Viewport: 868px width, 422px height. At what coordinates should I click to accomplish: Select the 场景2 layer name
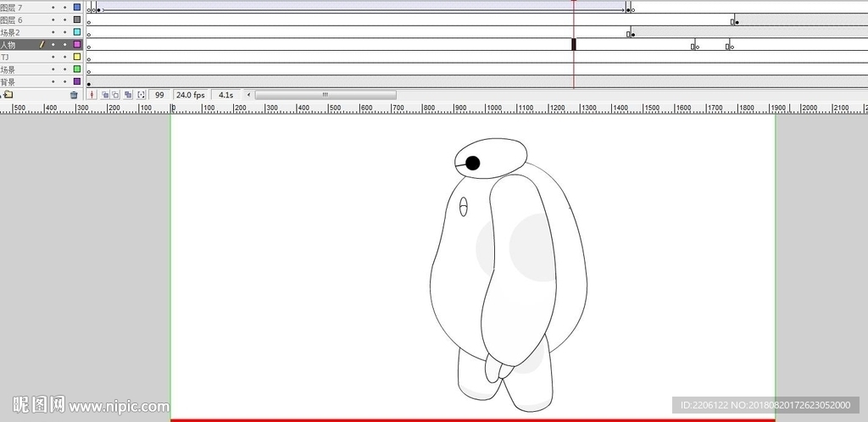(x=10, y=32)
